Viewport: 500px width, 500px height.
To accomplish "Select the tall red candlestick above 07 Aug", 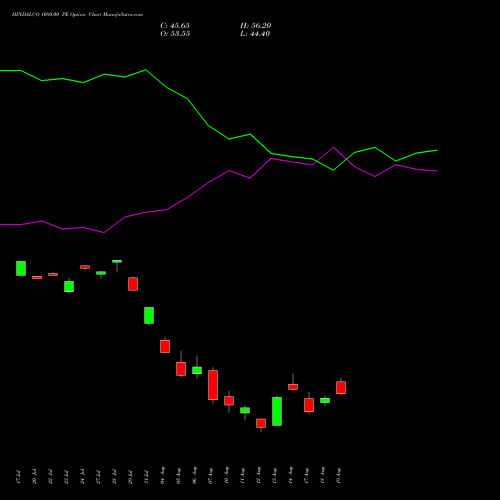I will tap(213, 385).
